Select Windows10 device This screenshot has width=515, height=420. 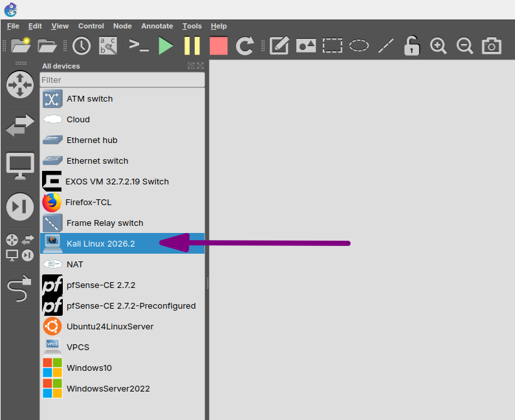[122, 368]
